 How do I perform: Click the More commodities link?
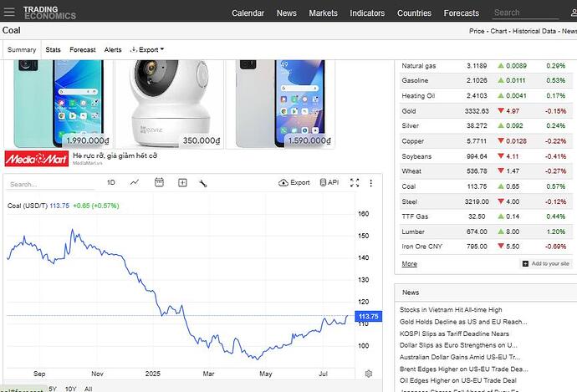tap(409, 263)
